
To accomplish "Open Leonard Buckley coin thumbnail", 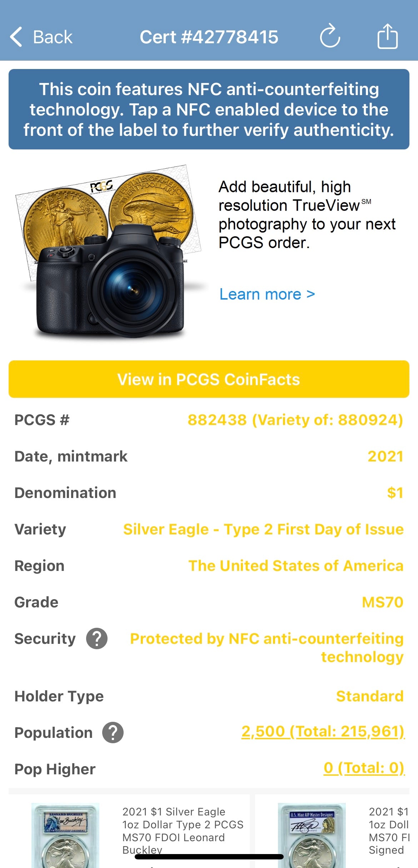I will (65, 835).
